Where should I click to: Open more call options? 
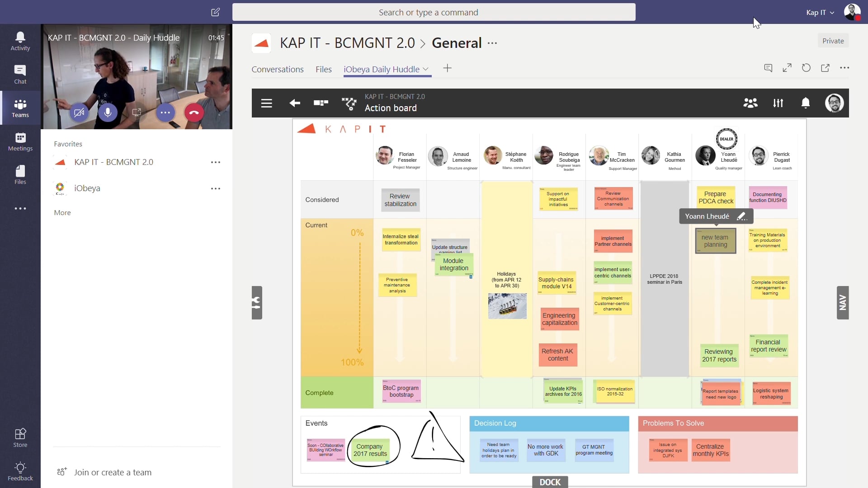165,113
